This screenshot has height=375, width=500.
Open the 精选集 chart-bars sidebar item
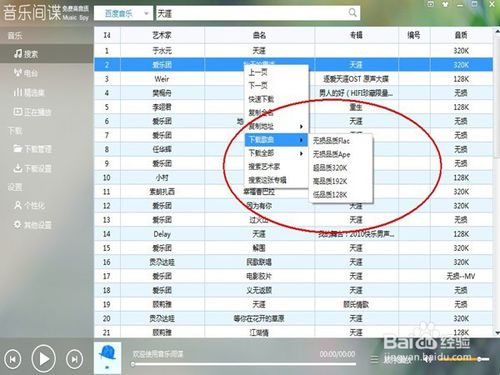point(29,92)
